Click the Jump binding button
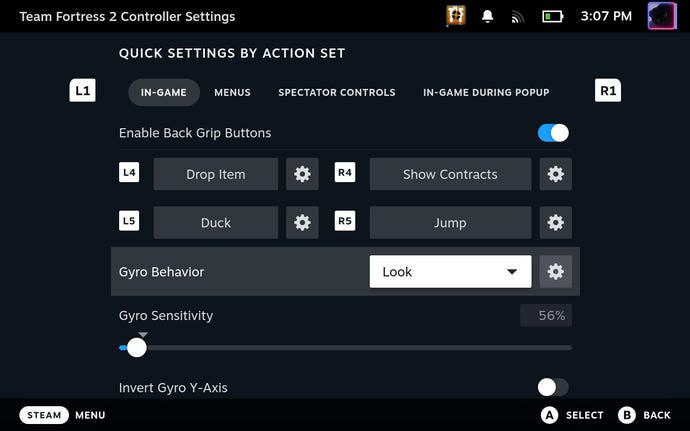 point(450,222)
